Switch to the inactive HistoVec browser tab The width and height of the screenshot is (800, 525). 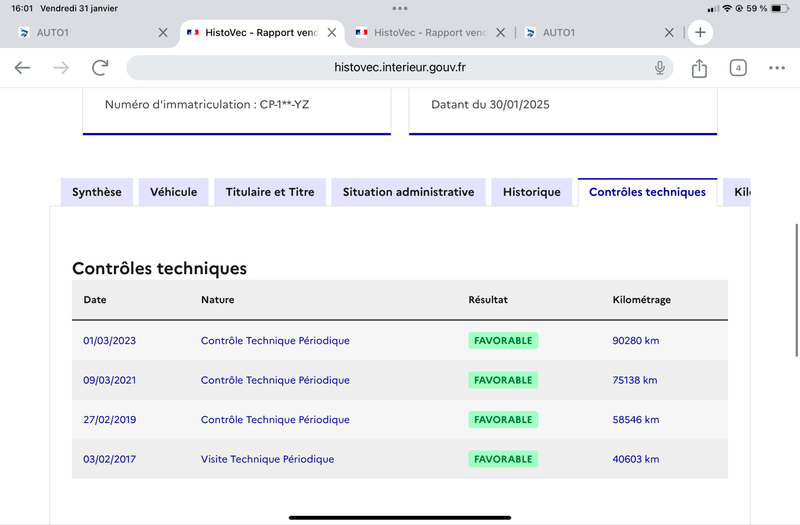click(421, 33)
